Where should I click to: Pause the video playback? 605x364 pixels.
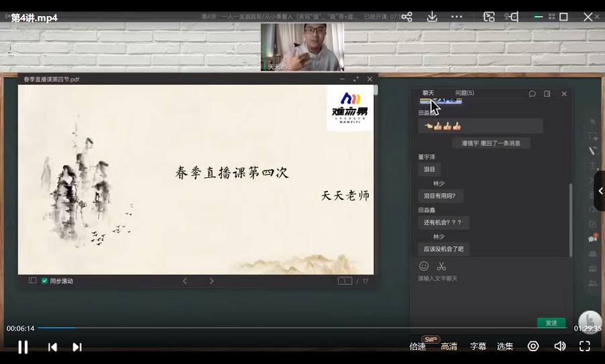pyautogui.click(x=23, y=347)
